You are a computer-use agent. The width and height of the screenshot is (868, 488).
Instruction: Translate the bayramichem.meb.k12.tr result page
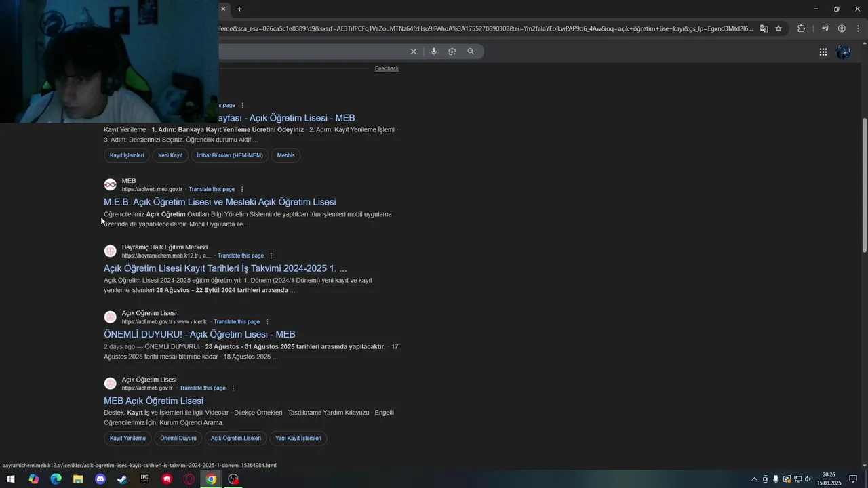coord(241,256)
